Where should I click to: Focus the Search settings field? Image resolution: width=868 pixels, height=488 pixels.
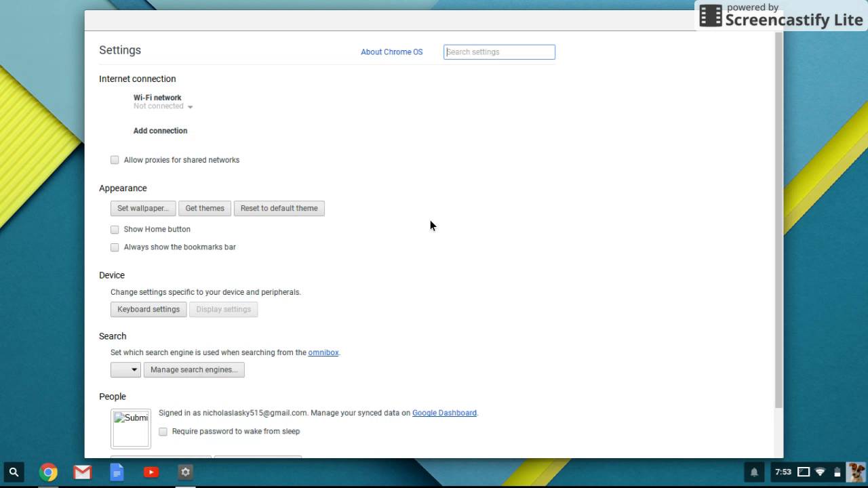click(499, 52)
